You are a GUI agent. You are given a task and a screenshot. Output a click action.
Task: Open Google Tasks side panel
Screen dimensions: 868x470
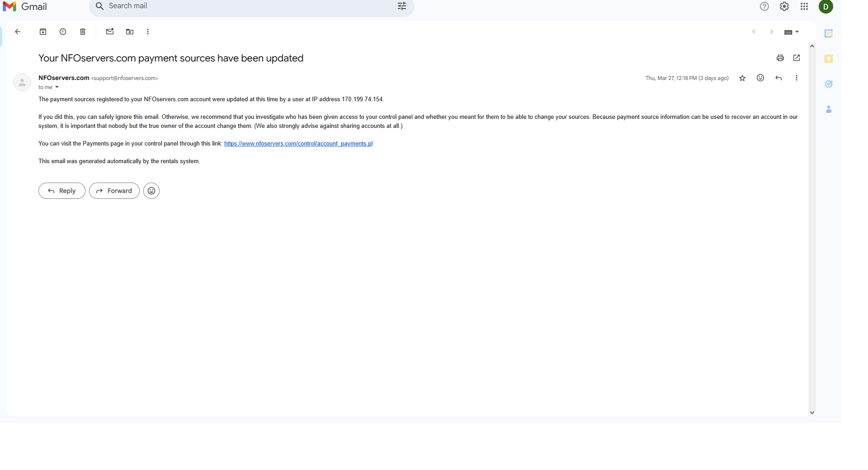click(x=829, y=84)
